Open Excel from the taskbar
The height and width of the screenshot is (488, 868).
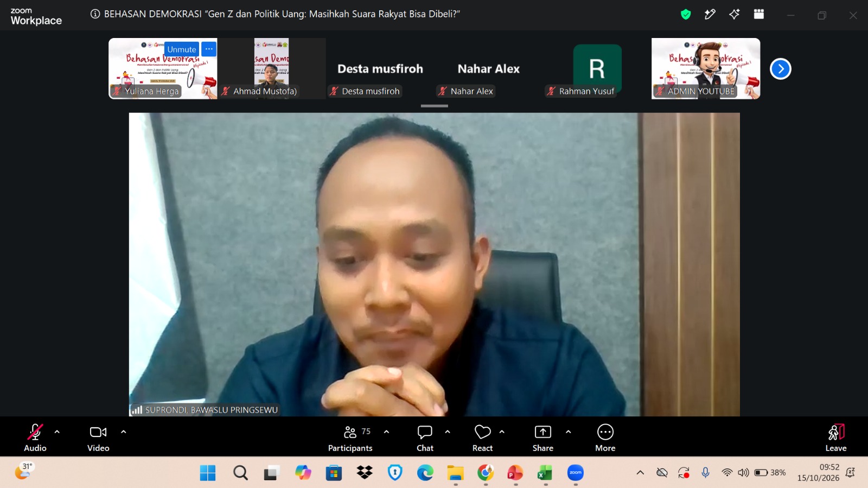coord(545,473)
